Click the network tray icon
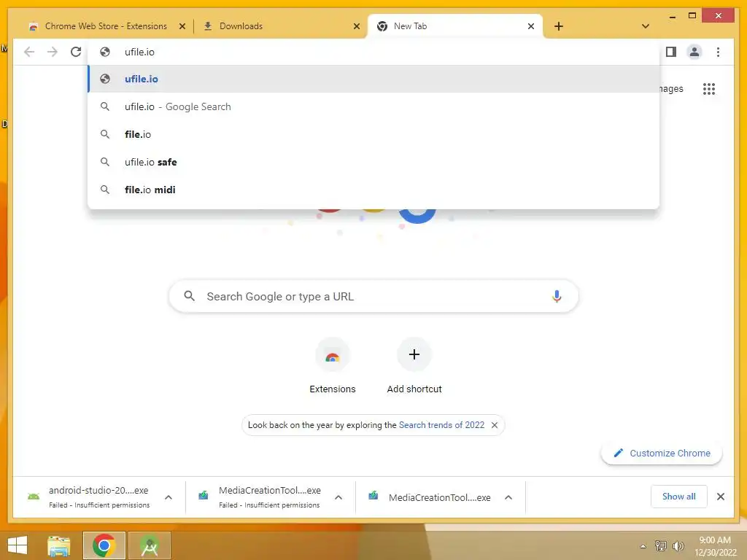 [x=660, y=546]
